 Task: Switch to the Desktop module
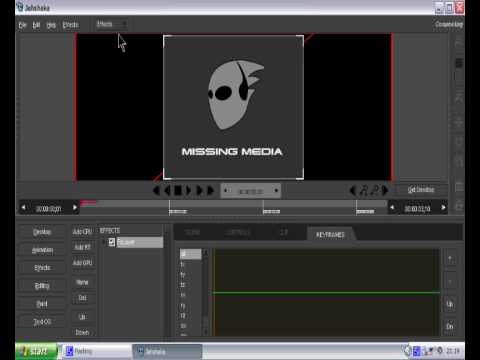(x=42, y=232)
